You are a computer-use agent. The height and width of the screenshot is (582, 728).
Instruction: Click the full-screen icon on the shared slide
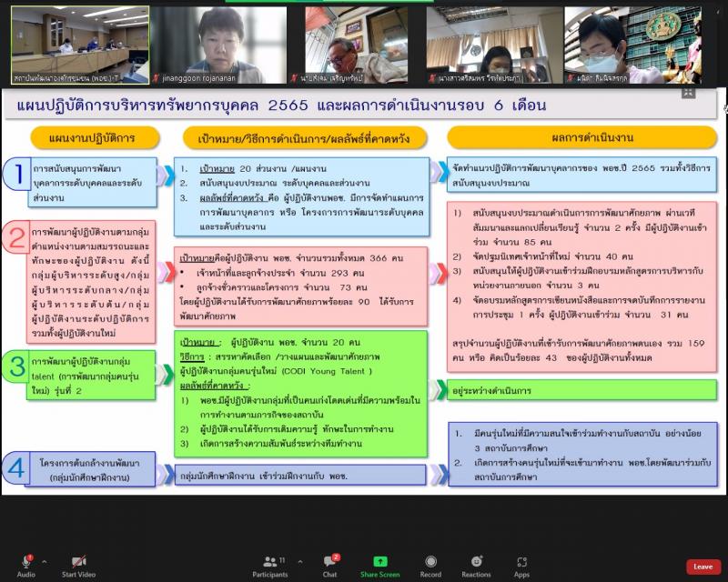click(689, 93)
